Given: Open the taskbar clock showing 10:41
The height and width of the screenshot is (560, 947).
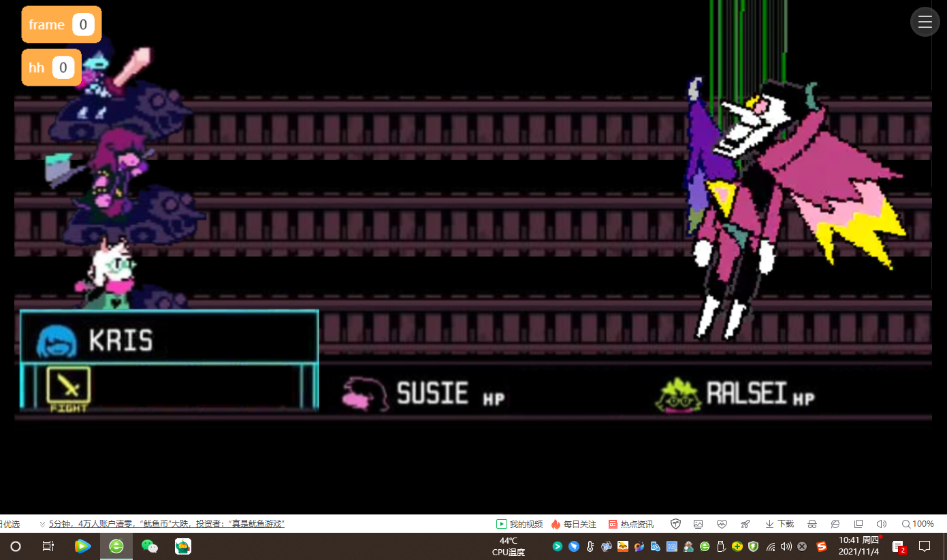Looking at the screenshot, I should (x=859, y=546).
